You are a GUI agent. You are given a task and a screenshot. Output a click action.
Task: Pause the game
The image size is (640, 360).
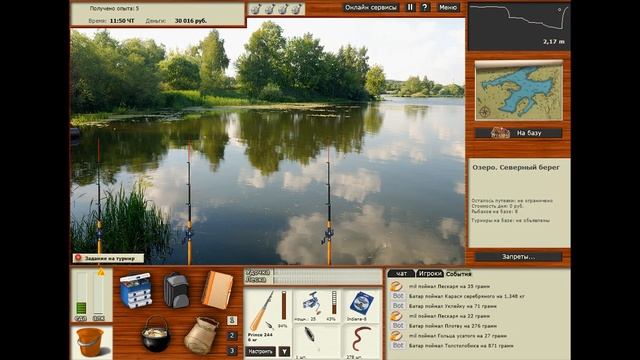coord(410,7)
